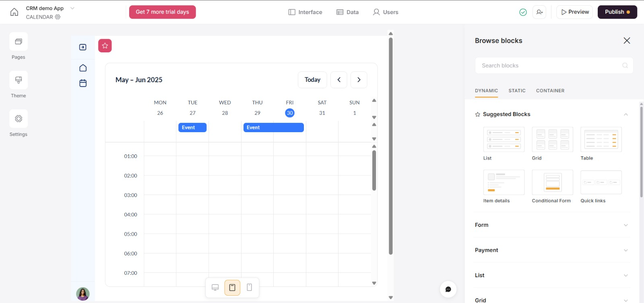The image size is (644, 303).
Task: Switch to the Interface tab
Action: (x=305, y=12)
